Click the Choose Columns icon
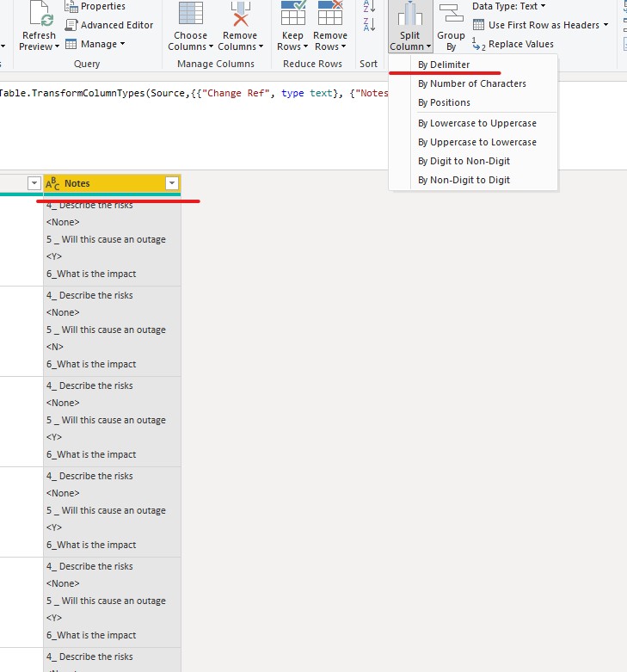Image resolution: width=627 pixels, height=672 pixels. (x=191, y=13)
